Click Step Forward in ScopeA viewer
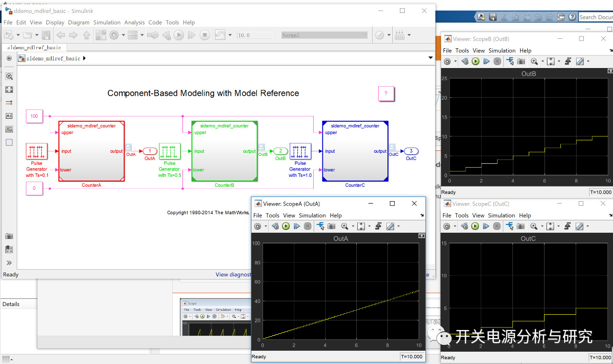This screenshot has width=613, height=364. 297,226
